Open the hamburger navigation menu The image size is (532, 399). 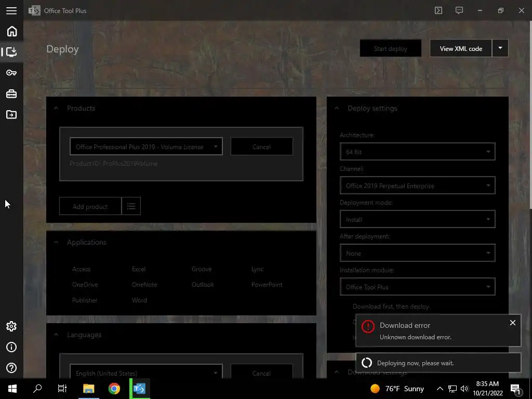(11, 10)
